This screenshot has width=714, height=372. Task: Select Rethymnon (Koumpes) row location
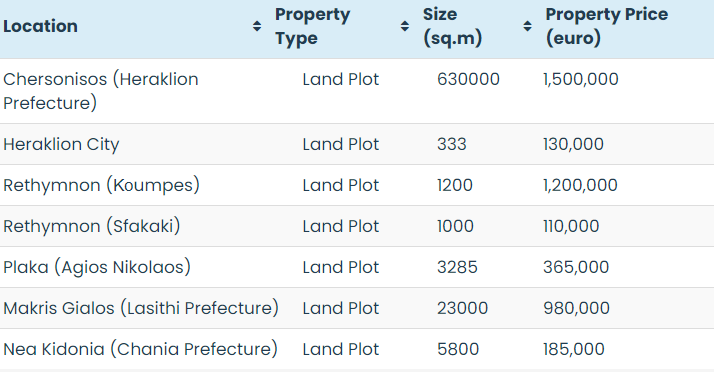pos(102,185)
